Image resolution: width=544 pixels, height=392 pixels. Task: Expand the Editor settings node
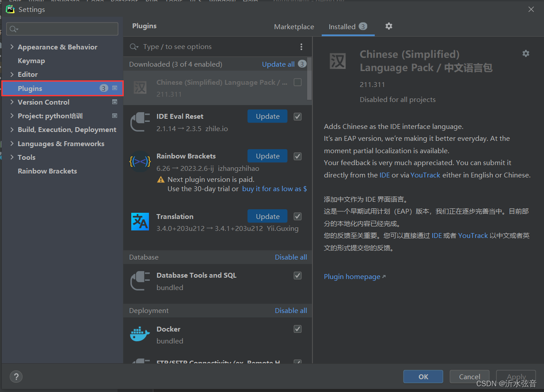pyautogui.click(x=12, y=75)
